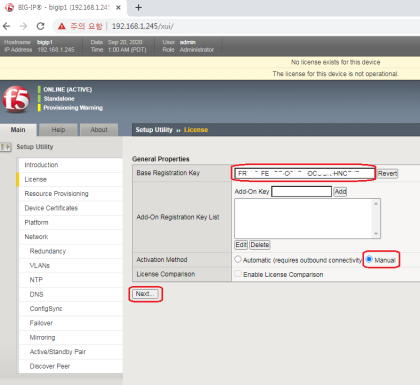Open Mirroring menu item
Image resolution: width=420 pixels, height=385 pixels.
point(71,337)
